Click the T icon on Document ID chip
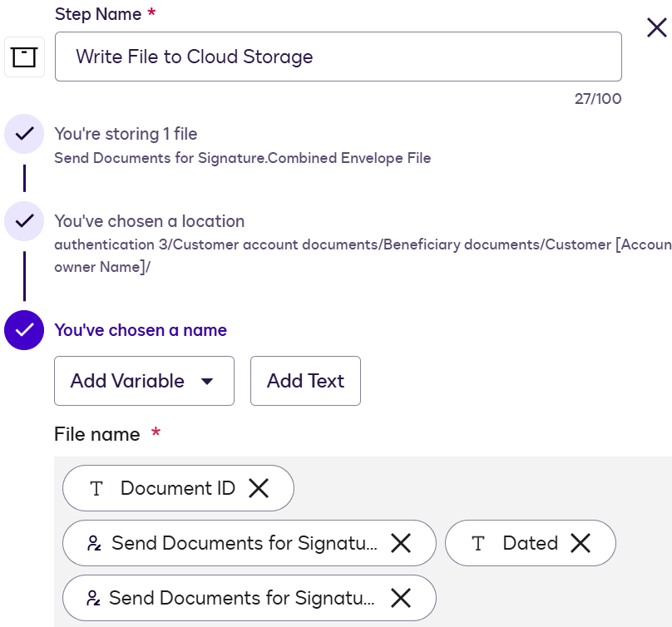Viewport: 672px width, 627px height. click(x=96, y=489)
